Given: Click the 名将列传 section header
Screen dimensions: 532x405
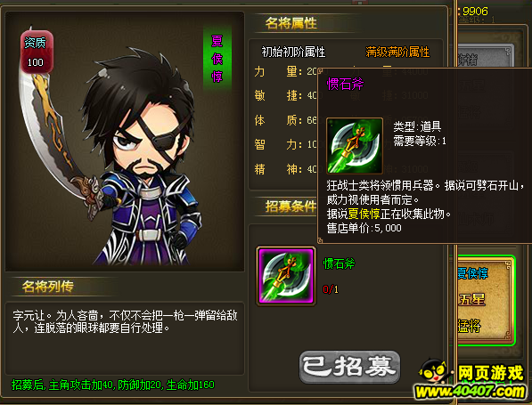Looking at the screenshot, I should pyautogui.click(x=47, y=287).
